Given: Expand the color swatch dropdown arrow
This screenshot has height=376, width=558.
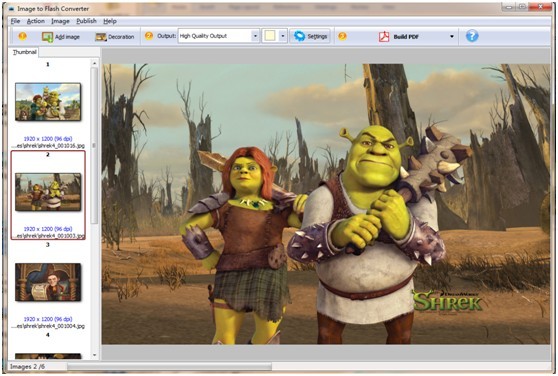Looking at the screenshot, I should coord(283,36).
